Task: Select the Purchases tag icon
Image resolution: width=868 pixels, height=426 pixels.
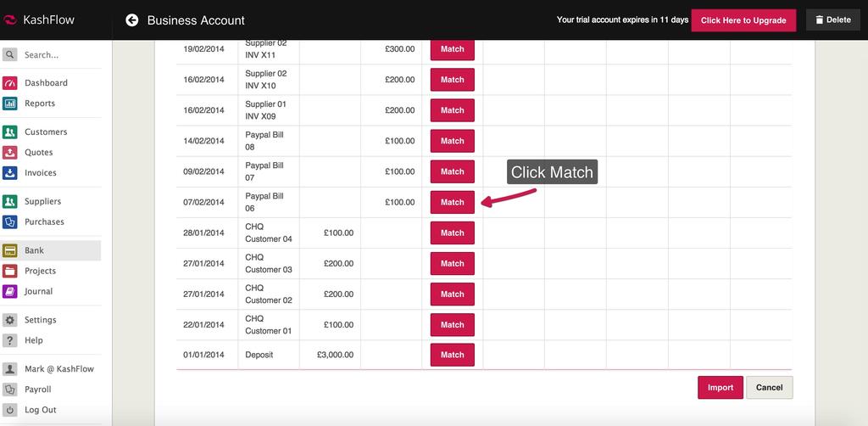Action: point(10,222)
